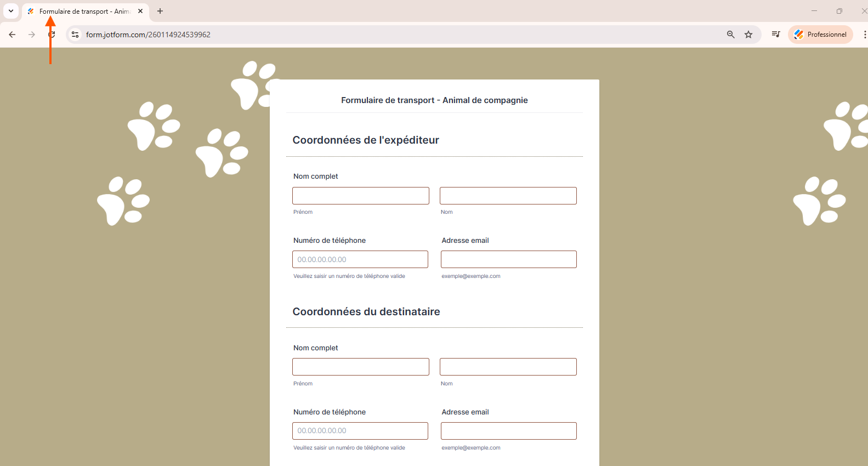Go forward to the next page
This screenshot has width=868, height=466.
click(x=32, y=35)
